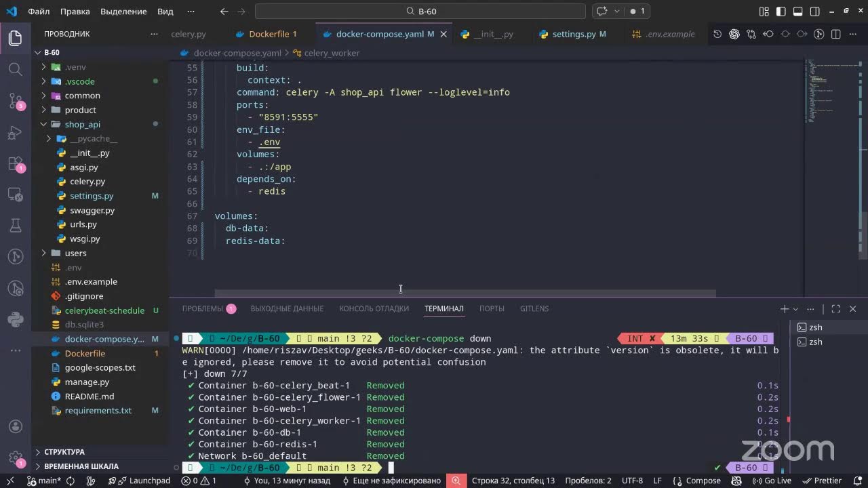
Task: Open more editor actions ellipsis
Action: [853, 34]
